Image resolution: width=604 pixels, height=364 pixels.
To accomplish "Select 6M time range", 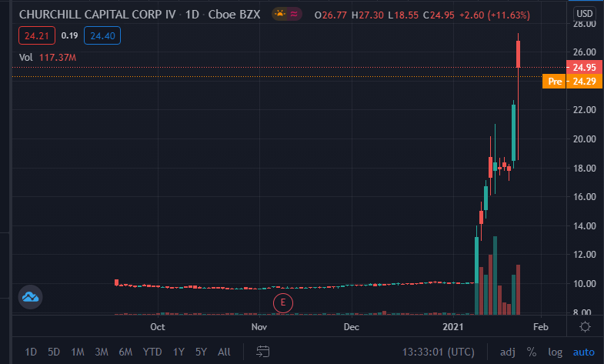I will pyautogui.click(x=125, y=352).
